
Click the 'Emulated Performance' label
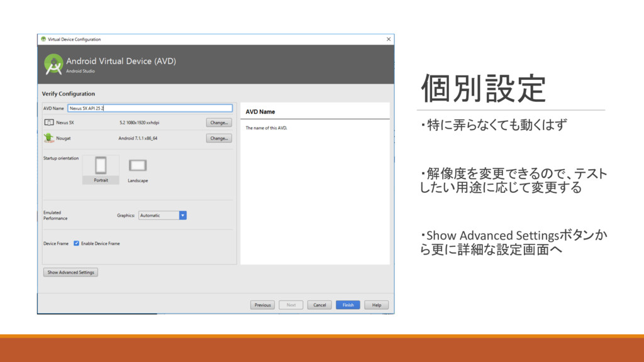55,216
